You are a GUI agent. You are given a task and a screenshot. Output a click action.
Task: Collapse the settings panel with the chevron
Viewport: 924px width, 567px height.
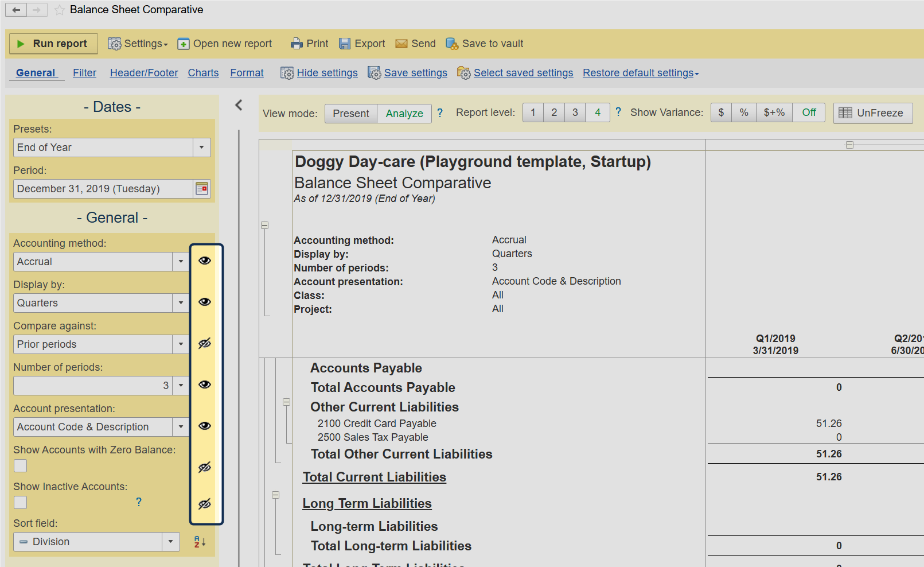pos(239,105)
